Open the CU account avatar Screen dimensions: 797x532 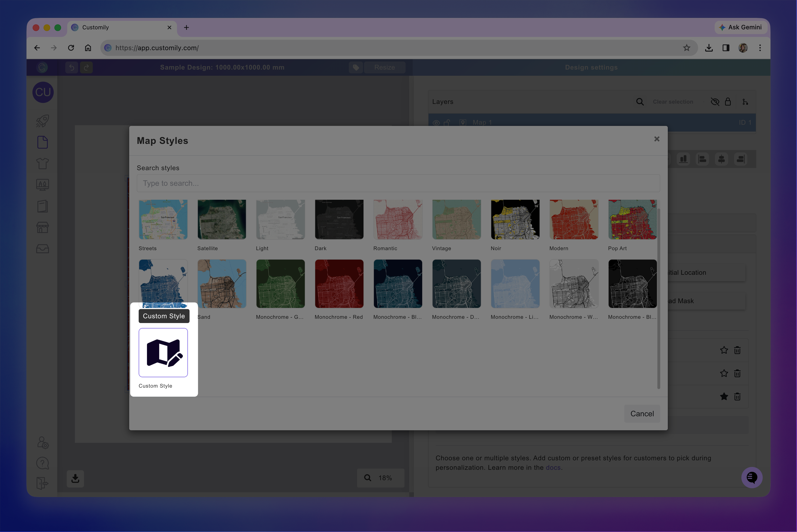pyautogui.click(x=43, y=92)
